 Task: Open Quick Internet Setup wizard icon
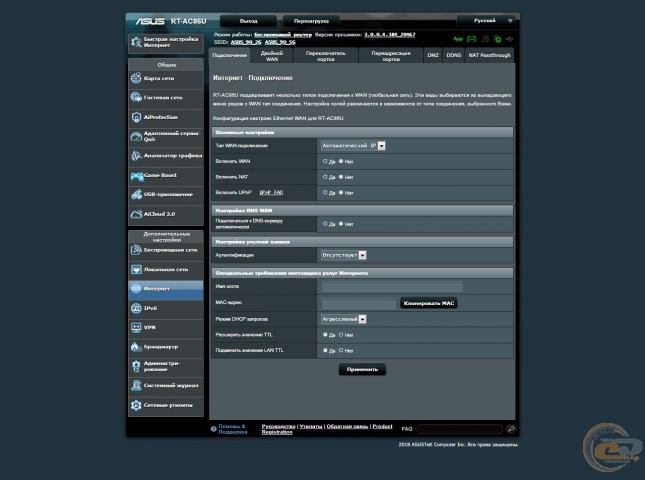[136, 42]
